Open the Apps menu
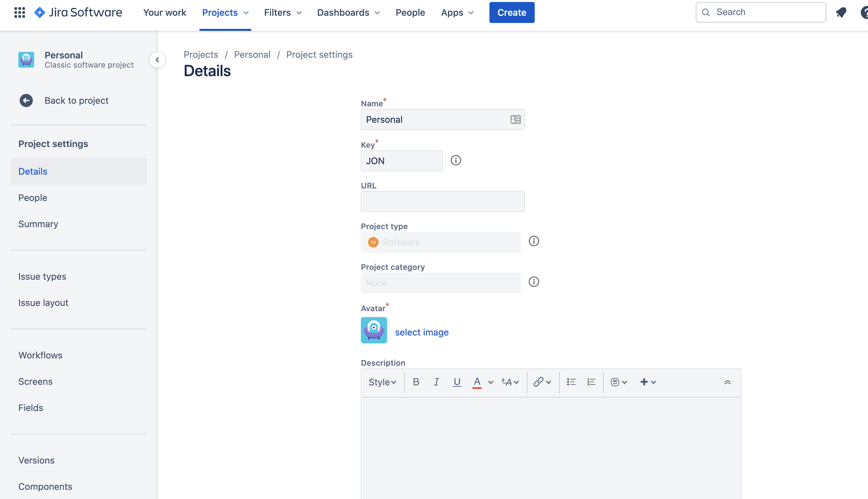Screen dimensions: 868x499 pos(457,13)
